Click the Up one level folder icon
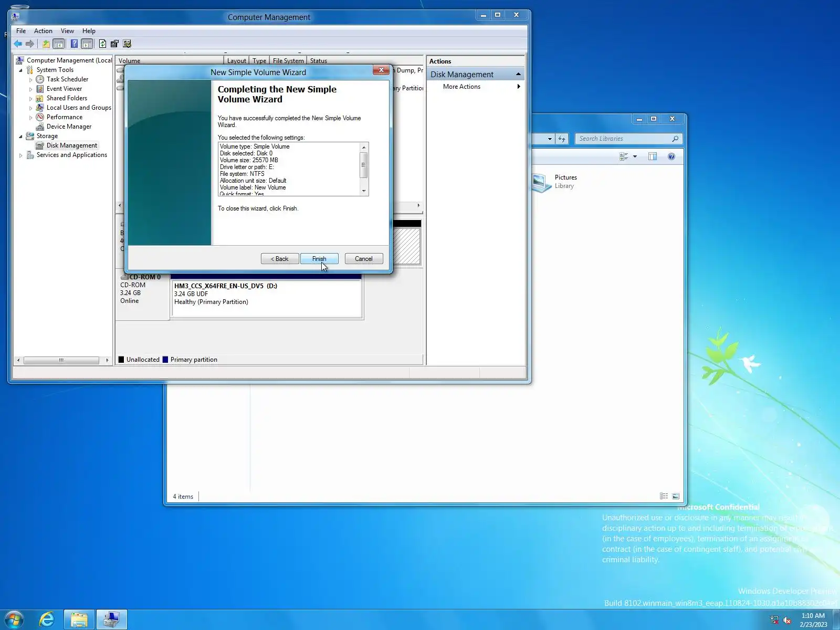The image size is (840, 630). click(x=46, y=44)
